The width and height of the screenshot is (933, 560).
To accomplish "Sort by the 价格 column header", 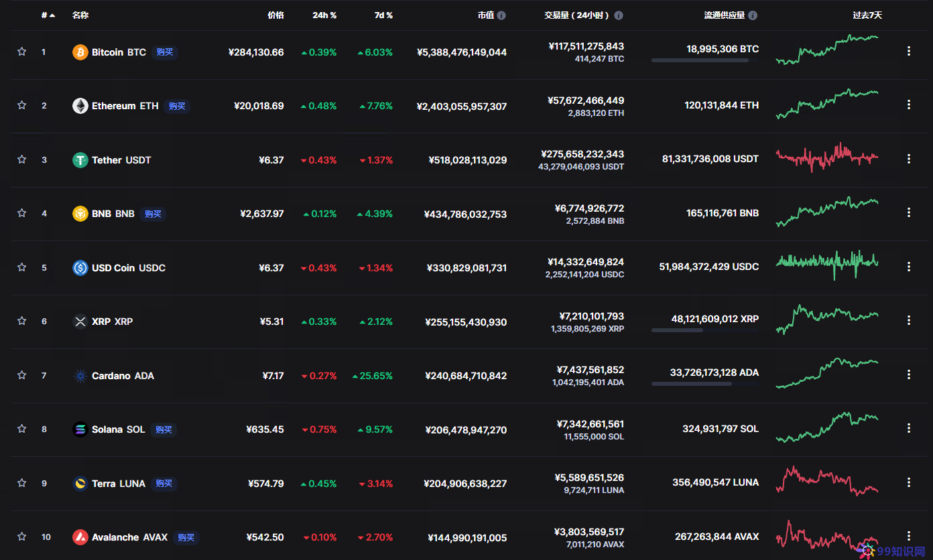I will pyautogui.click(x=275, y=15).
